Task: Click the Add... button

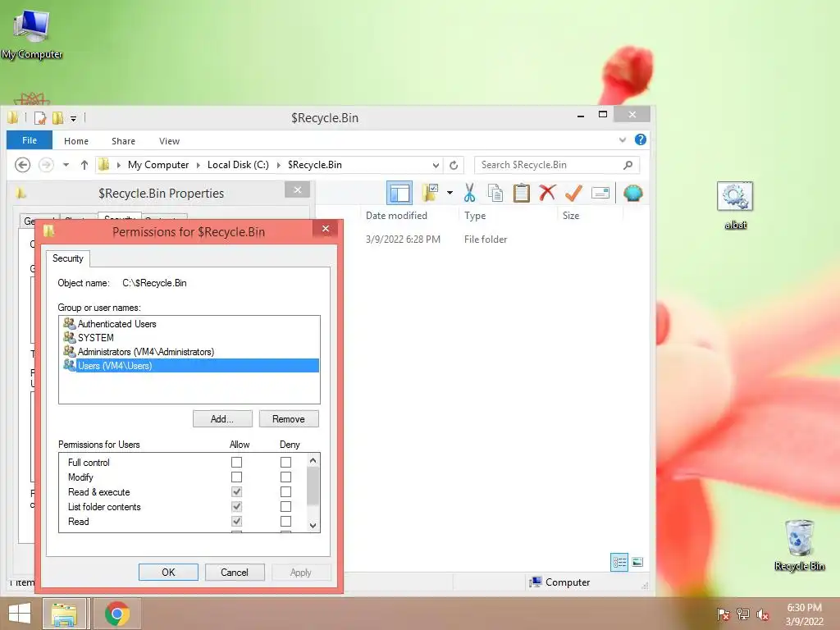Action: (x=222, y=419)
